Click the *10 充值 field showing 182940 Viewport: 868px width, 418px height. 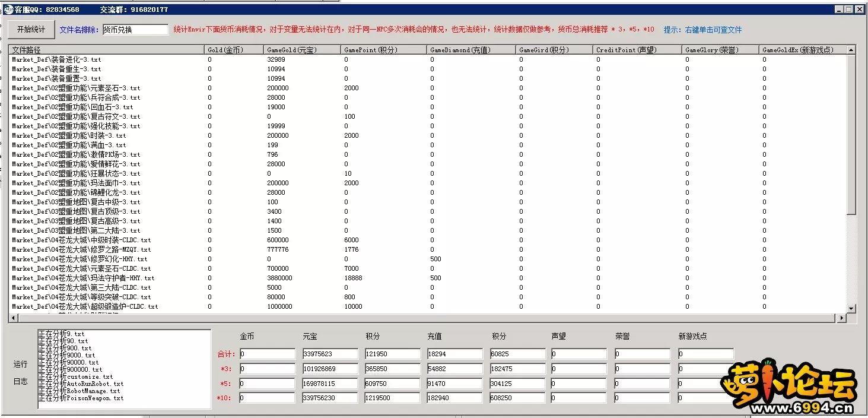tap(455, 398)
